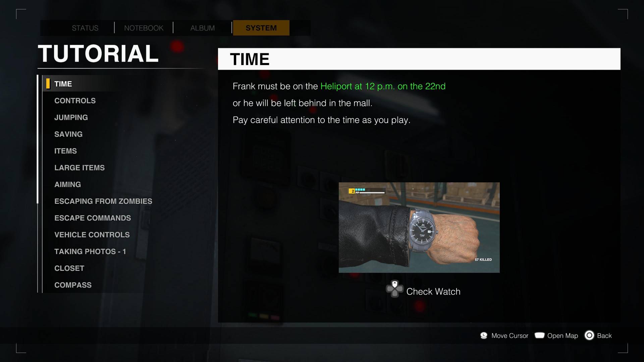
Task: Select the JUMPING tutorial entry
Action: coord(71,117)
